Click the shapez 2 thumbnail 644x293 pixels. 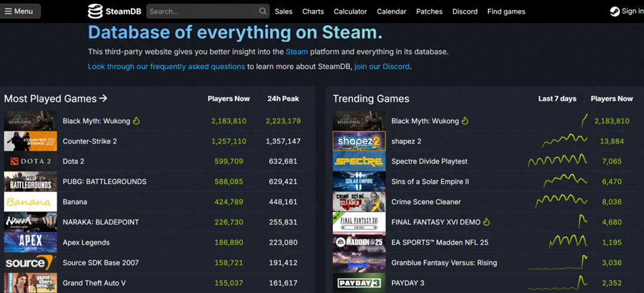(x=359, y=141)
